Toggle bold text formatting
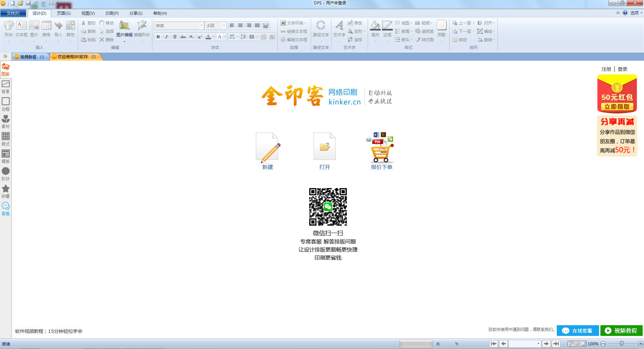The image size is (644, 349). pyautogui.click(x=158, y=37)
